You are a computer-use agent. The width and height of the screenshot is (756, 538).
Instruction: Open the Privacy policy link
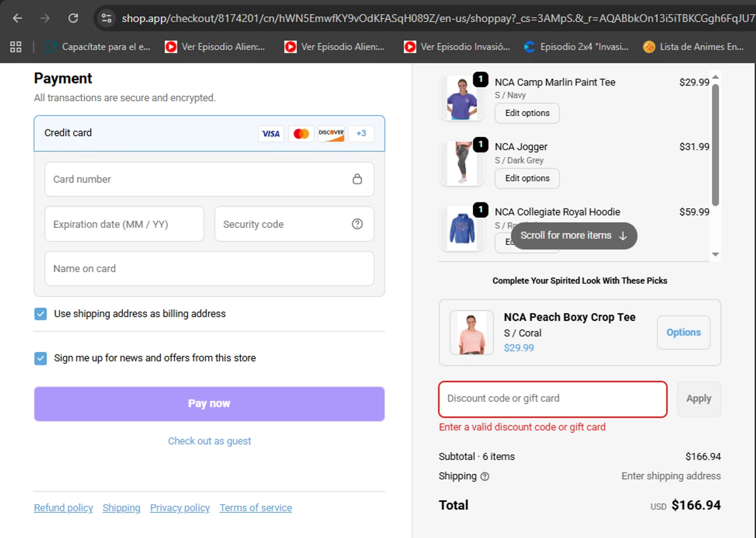[x=180, y=508]
